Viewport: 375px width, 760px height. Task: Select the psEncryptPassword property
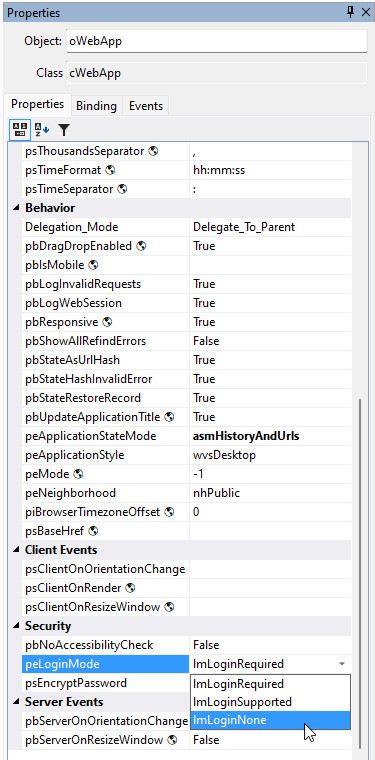76,683
